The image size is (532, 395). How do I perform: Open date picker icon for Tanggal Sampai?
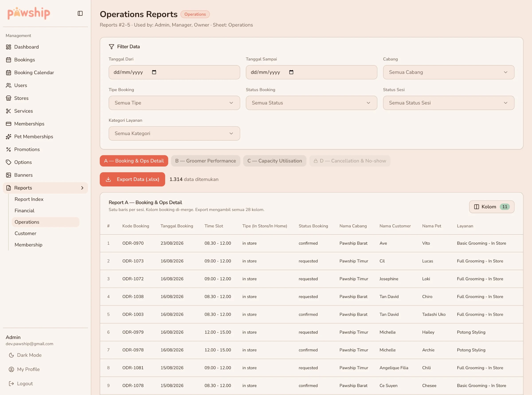click(x=291, y=72)
